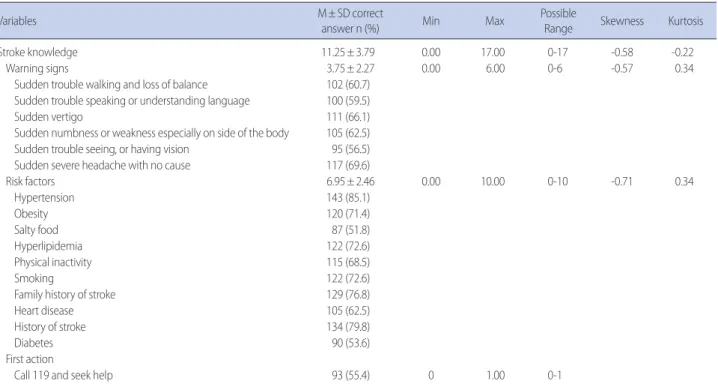This screenshot has width=718, height=387.
Task: Select 'Call 119 and seek help' row
Action: [x=63, y=376]
